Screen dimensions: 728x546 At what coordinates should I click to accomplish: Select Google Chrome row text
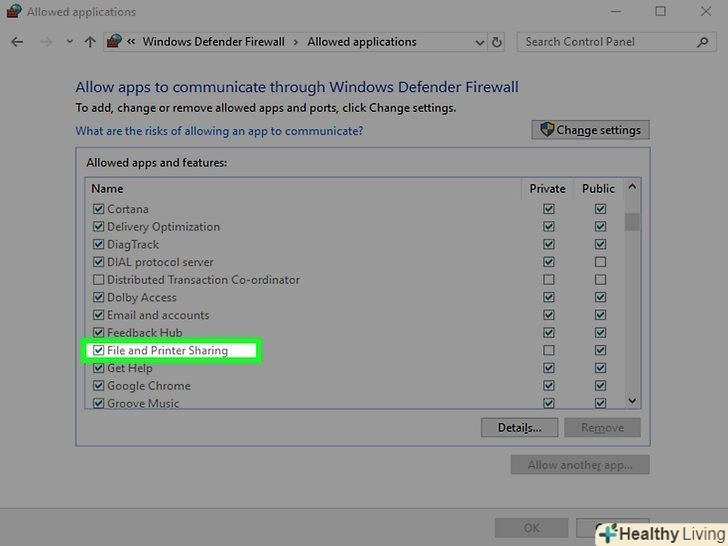(x=149, y=385)
